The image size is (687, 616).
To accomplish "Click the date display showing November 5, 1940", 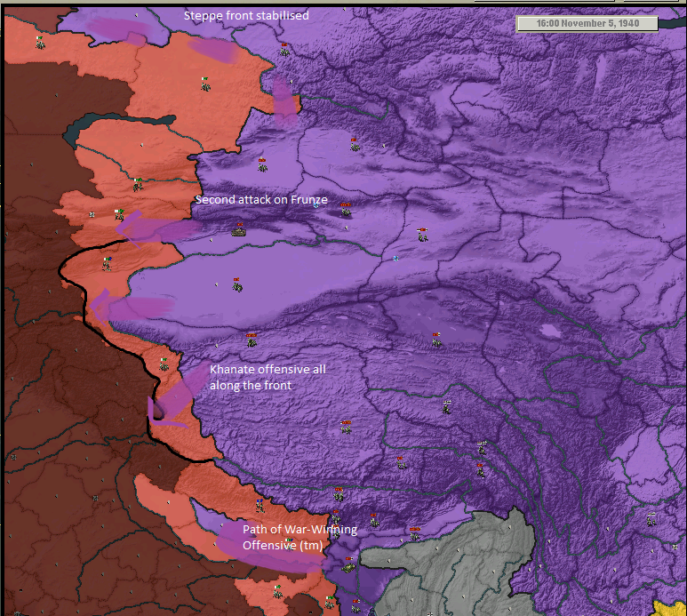I will pyautogui.click(x=587, y=23).
